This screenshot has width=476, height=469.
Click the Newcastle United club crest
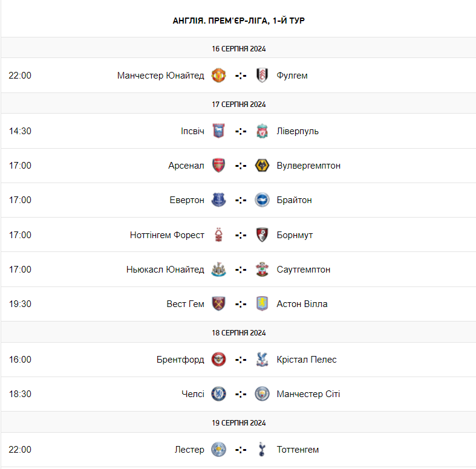click(219, 270)
